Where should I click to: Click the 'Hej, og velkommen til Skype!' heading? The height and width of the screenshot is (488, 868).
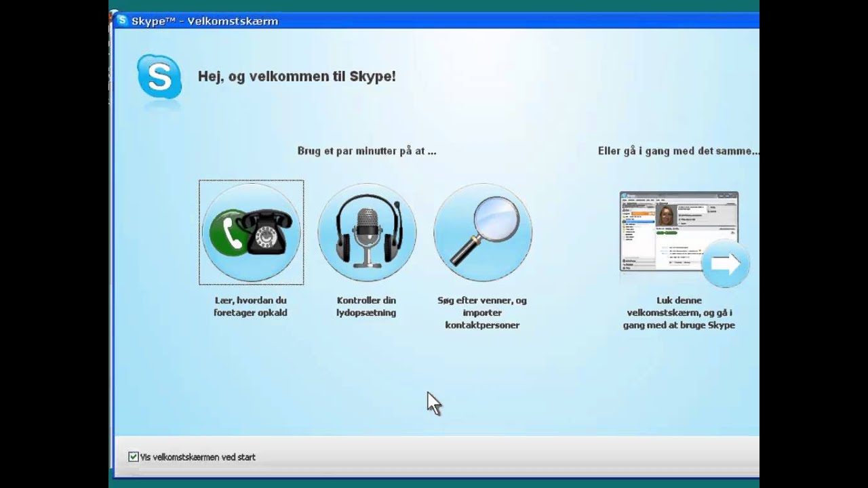pos(296,77)
